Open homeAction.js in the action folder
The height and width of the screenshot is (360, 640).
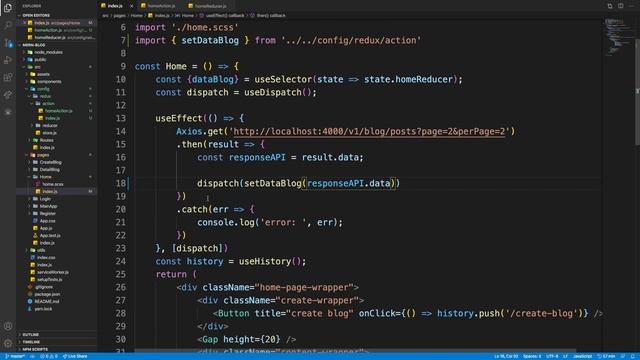58,111
